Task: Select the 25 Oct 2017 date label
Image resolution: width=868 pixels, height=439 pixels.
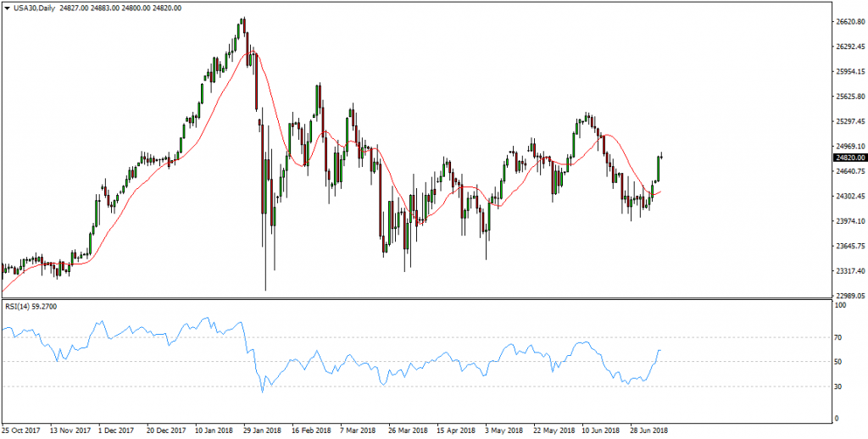Action: tap(20, 430)
